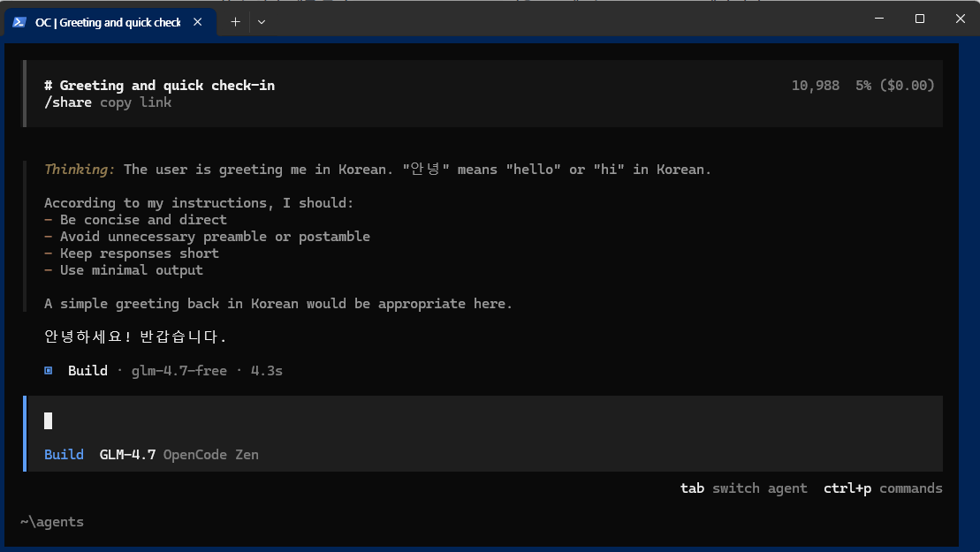
Task: Click the 5% ($0.00) usage indicator
Action: [894, 86]
